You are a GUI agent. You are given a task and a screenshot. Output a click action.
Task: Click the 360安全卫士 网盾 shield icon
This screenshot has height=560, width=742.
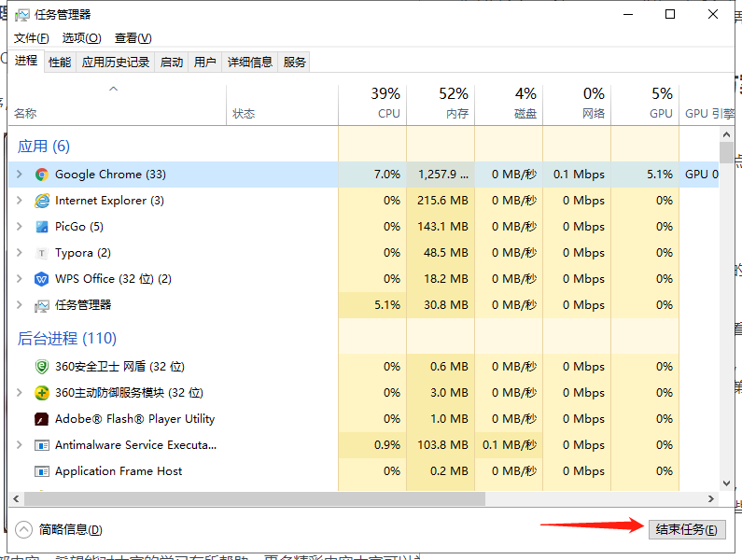(x=42, y=367)
